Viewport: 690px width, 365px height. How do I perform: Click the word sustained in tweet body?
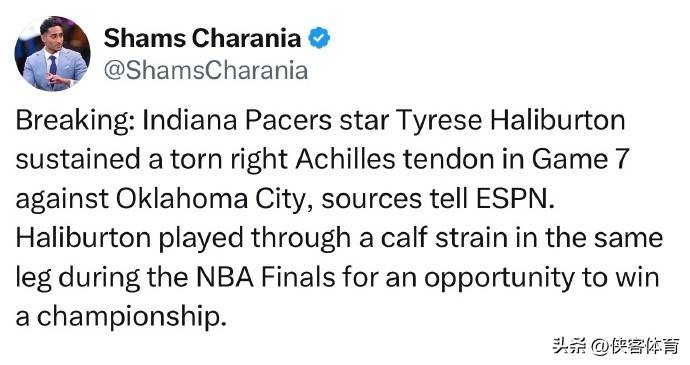[x=78, y=159]
